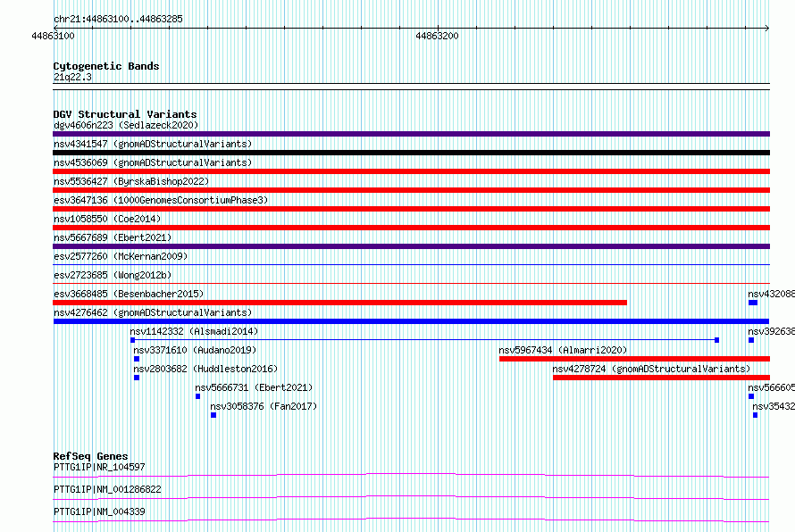The height and width of the screenshot is (532, 795).
Task: Click the red bar of nsv5967434 (Almarri2020)
Action: pyautogui.click(x=634, y=359)
